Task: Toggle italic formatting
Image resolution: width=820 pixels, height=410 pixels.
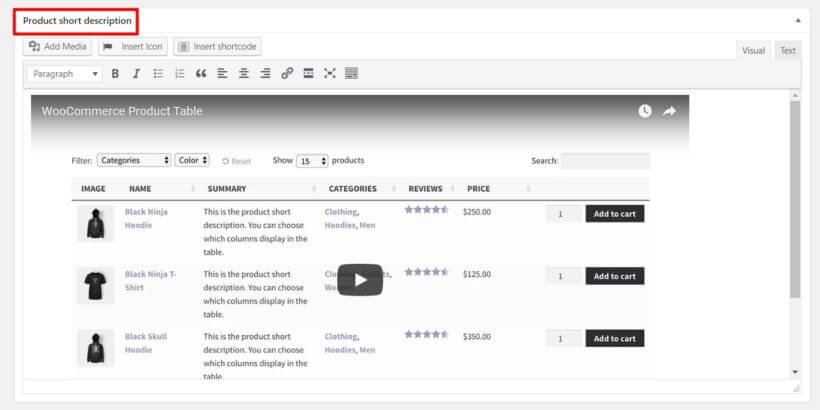Action: coord(136,74)
